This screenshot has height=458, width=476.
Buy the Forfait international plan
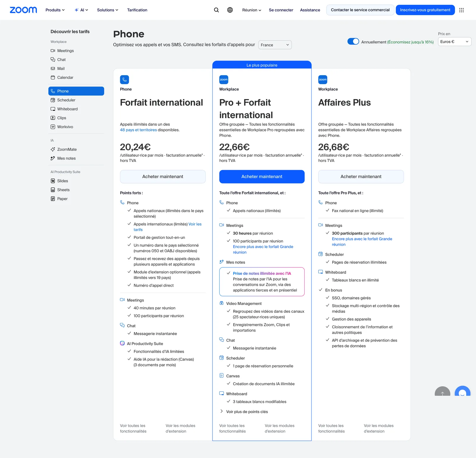pyautogui.click(x=163, y=177)
